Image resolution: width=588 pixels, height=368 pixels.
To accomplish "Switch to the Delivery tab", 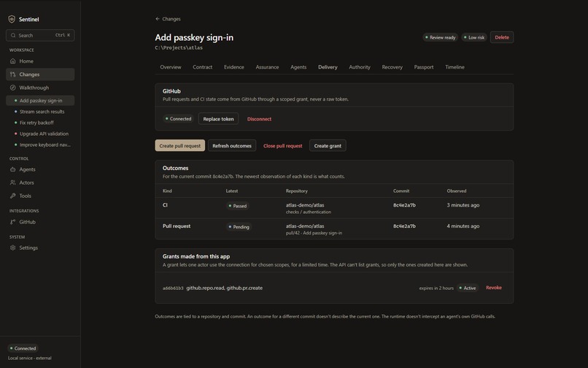I will [328, 67].
